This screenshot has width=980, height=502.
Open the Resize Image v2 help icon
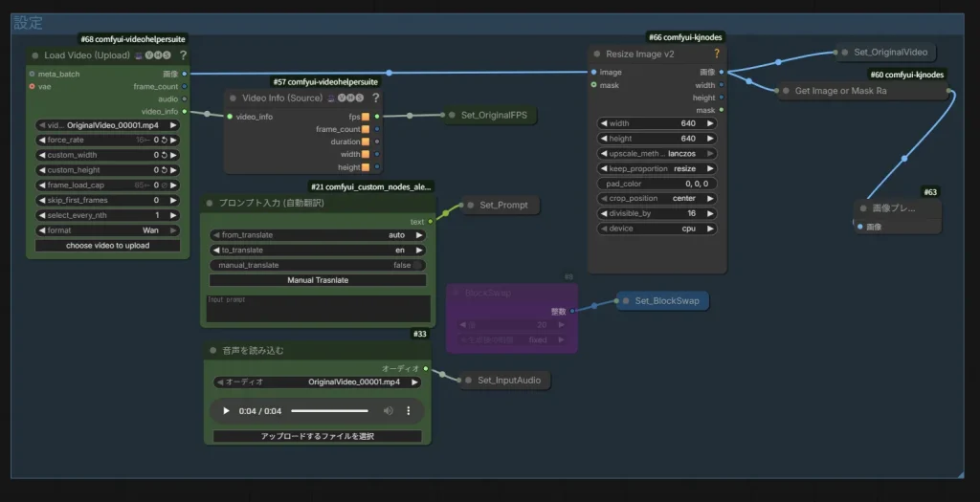[716, 55]
